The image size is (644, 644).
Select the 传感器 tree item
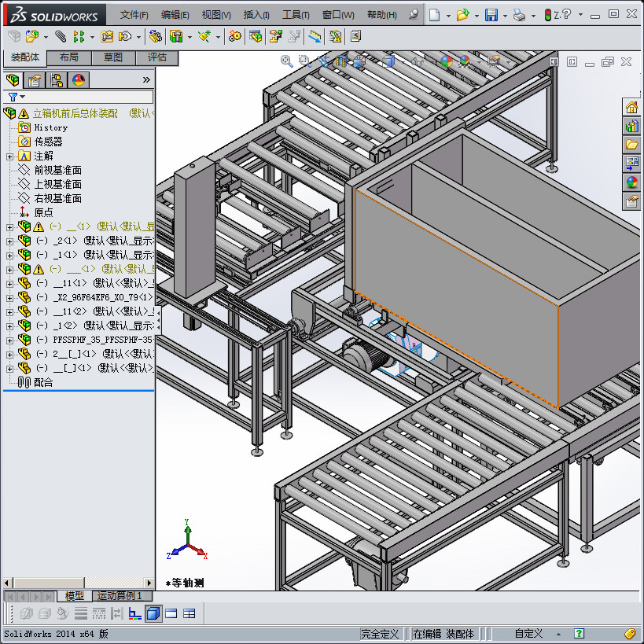[x=48, y=142]
